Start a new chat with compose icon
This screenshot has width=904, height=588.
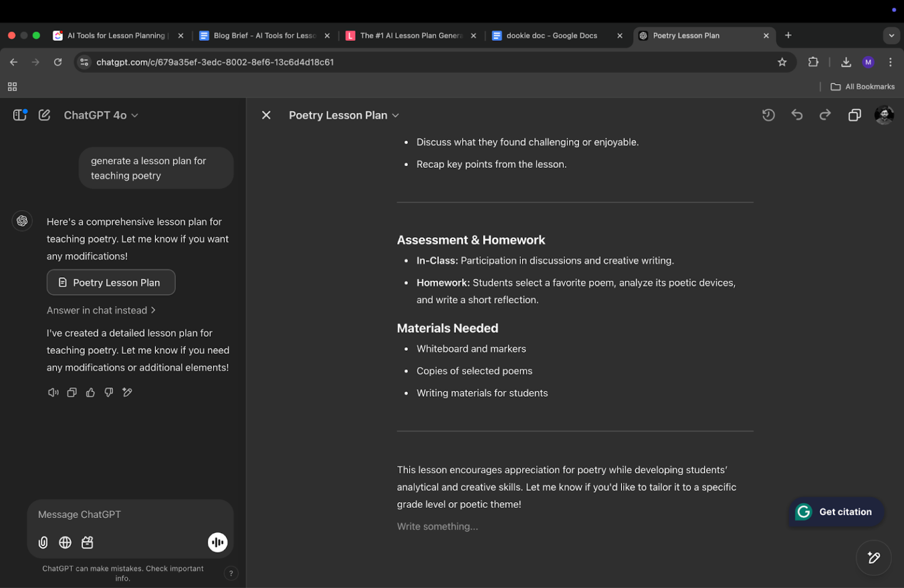pyautogui.click(x=44, y=115)
